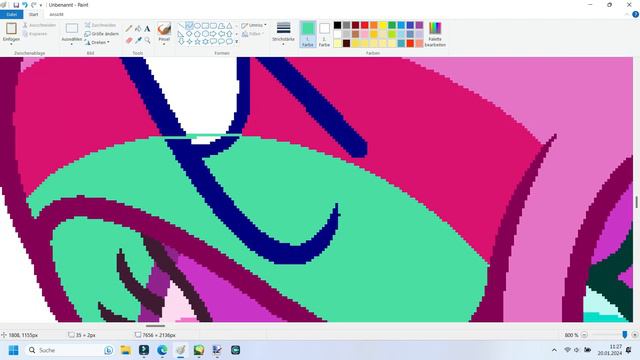Select the Color picker eyedropper tool
640x360 pixels.
click(x=138, y=40)
